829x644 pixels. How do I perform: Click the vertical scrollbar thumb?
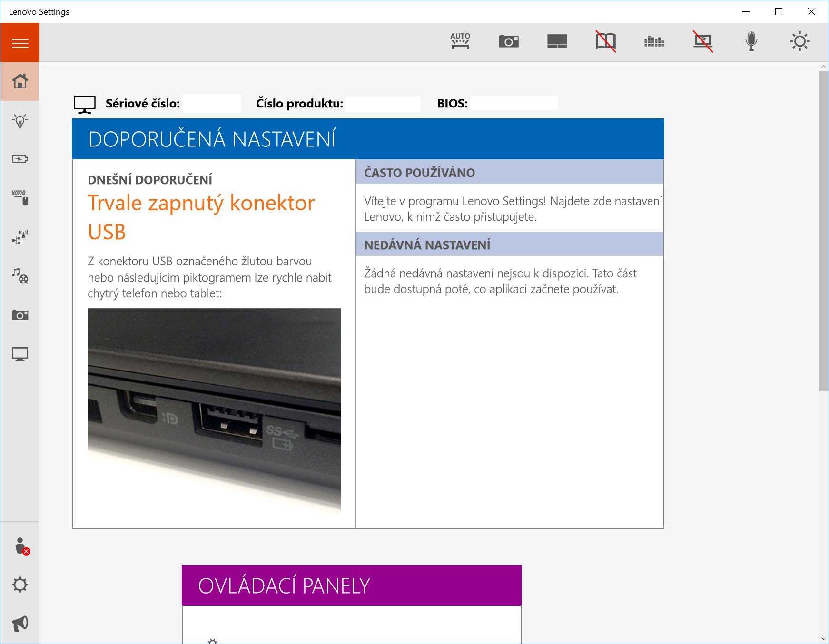tap(823, 231)
